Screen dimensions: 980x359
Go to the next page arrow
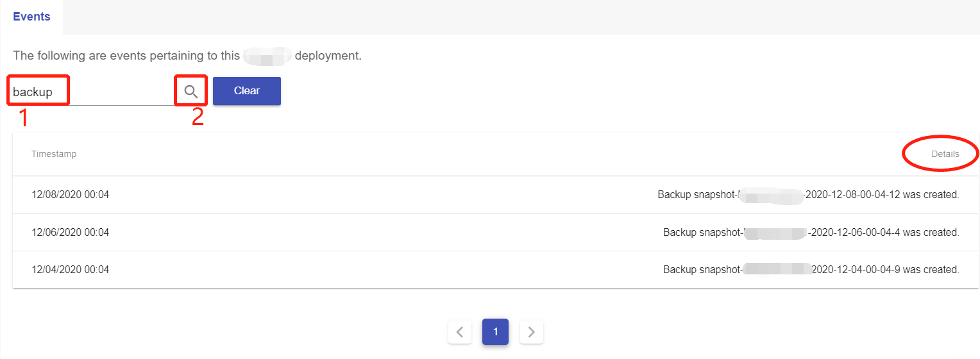coord(531,332)
